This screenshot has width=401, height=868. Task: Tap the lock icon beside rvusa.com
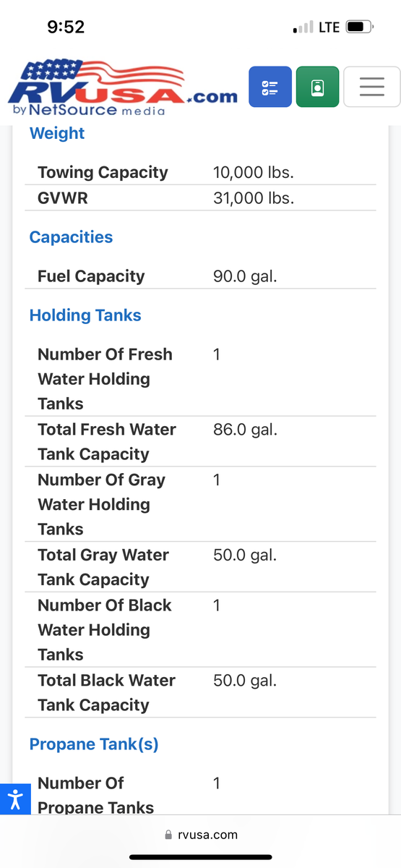(169, 835)
